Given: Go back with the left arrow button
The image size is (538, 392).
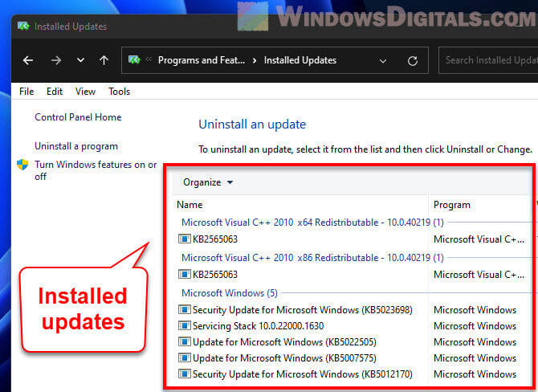Looking at the screenshot, I should tap(28, 60).
